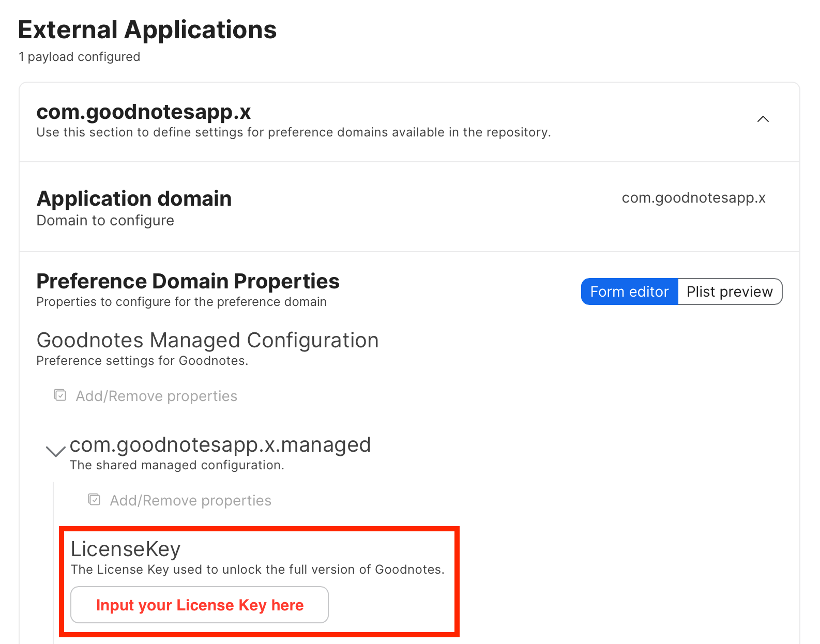Viewport: 820px width, 644px height.
Task: Click the External Applications page title
Action: (147, 30)
